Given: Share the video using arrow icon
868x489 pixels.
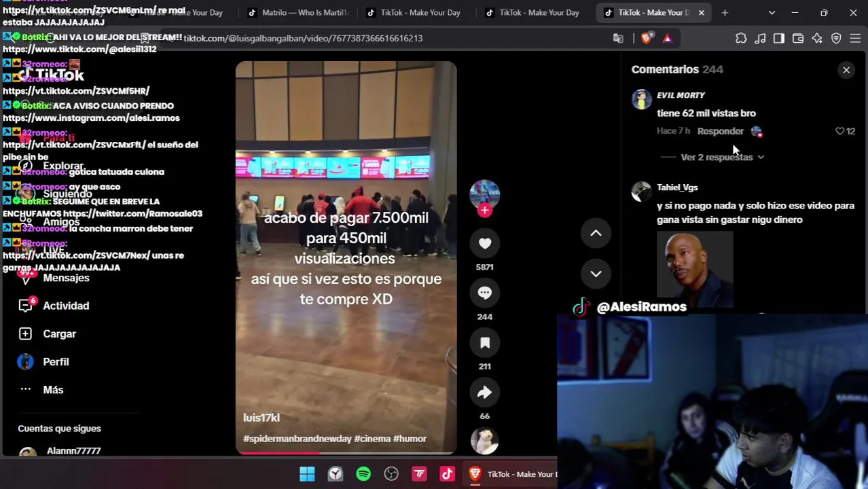Looking at the screenshot, I should (484, 393).
